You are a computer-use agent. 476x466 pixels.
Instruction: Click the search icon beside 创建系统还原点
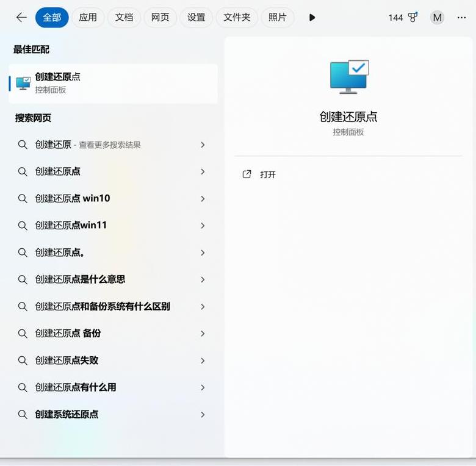[23, 414]
